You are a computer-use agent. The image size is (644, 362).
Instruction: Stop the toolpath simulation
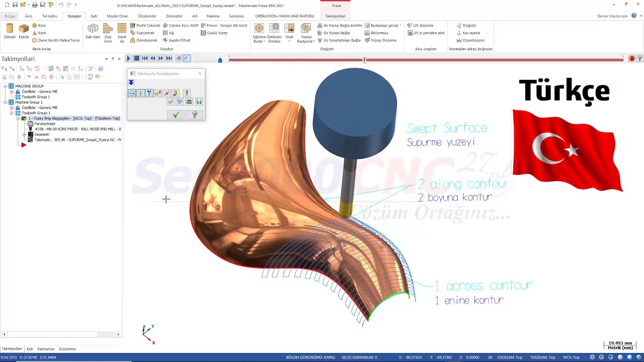[x=136, y=58]
